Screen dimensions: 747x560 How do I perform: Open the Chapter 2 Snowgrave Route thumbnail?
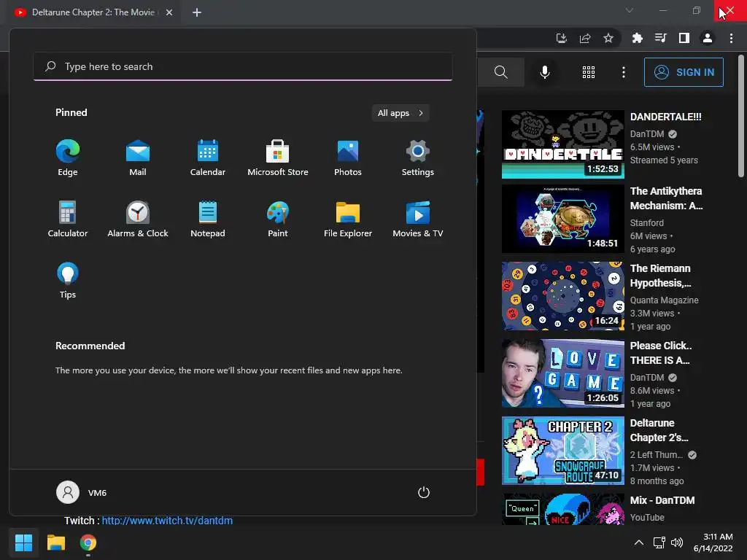(x=563, y=451)
